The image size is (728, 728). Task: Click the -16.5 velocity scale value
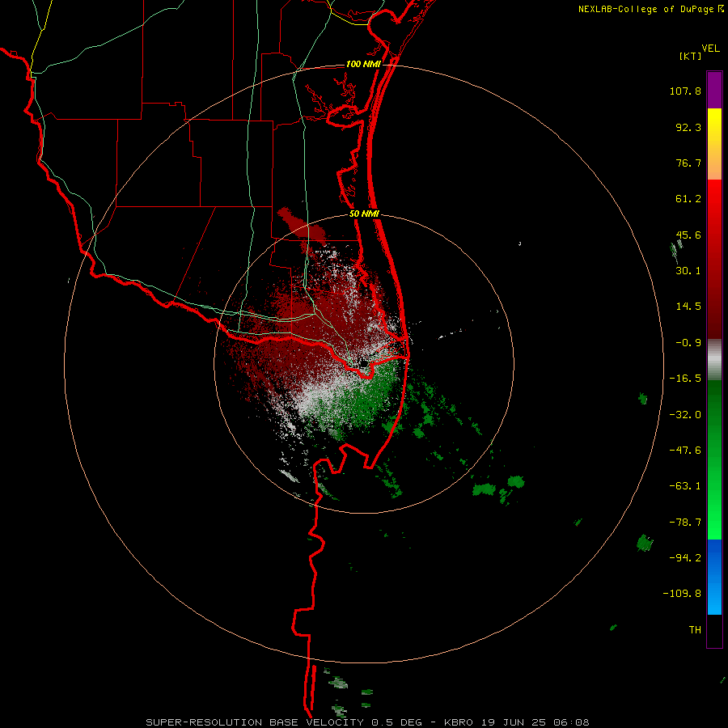(x=685, y=379)
